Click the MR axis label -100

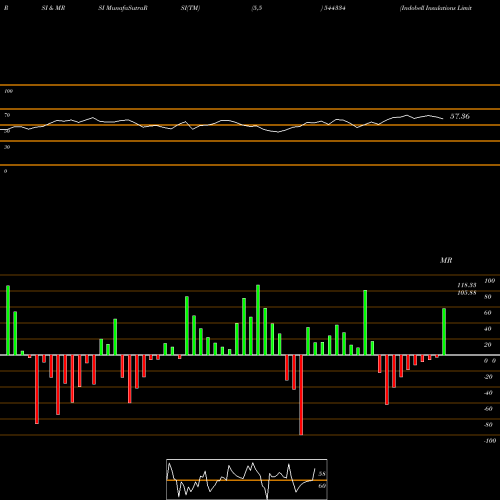(490, 441)
